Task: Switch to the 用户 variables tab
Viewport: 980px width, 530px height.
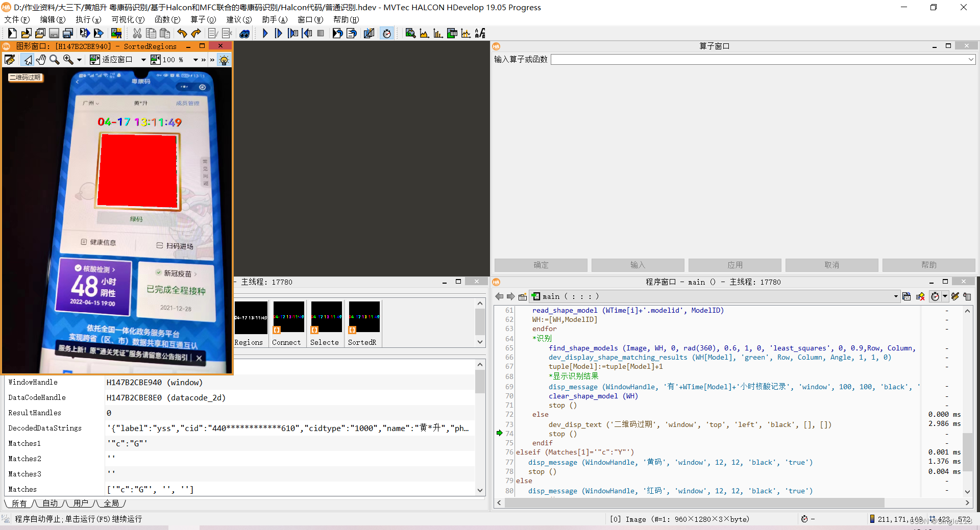Action: click(81, 503)
